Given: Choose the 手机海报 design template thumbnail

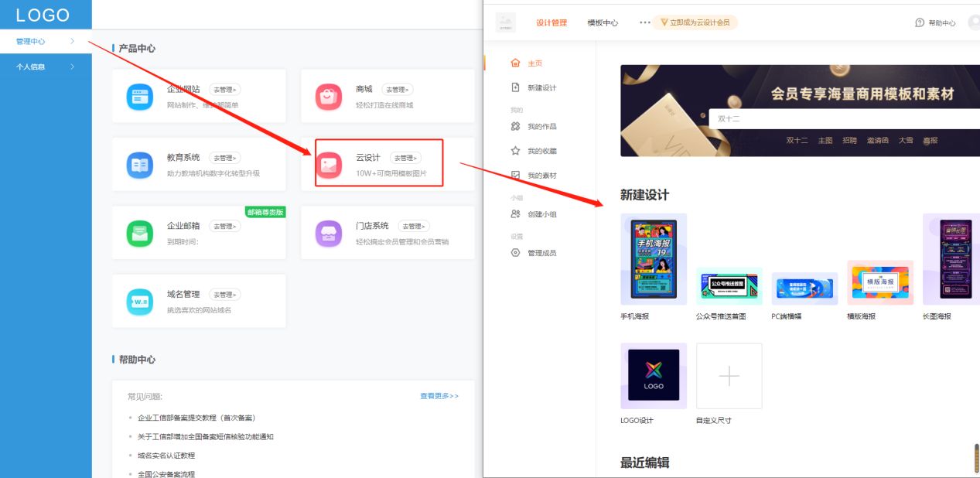Looking at the screenshot, I should [654, 259].
